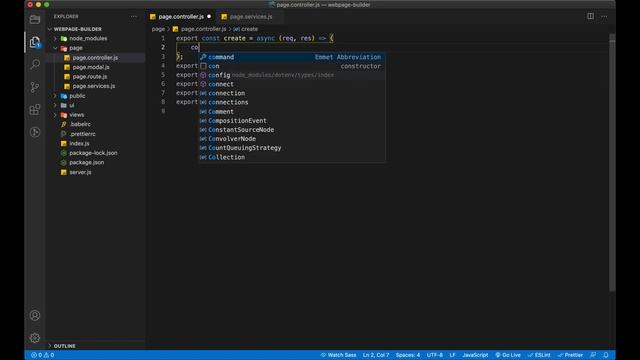640x360 pixels.
Task: Open Explorer More Actions ellipsis
Action: click(x=134, y=17)
